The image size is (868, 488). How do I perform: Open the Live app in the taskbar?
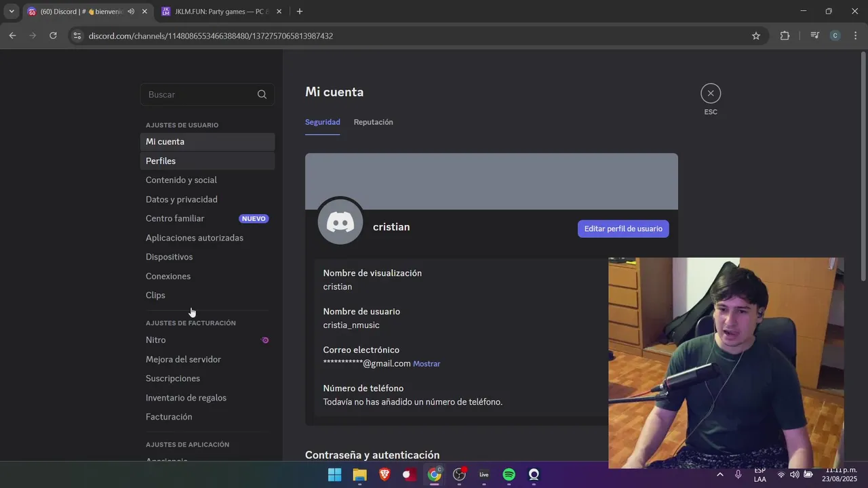coord(484,475)
